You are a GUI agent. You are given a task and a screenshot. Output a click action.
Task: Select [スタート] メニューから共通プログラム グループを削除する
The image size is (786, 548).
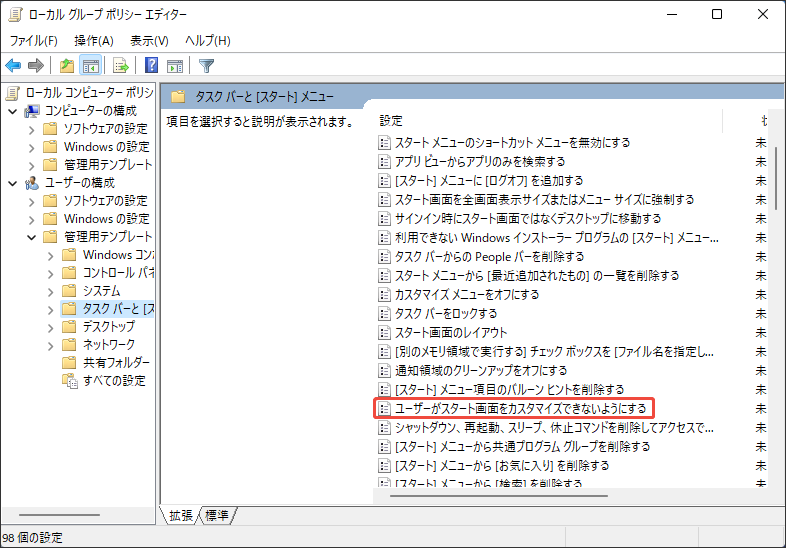[522, 447]
